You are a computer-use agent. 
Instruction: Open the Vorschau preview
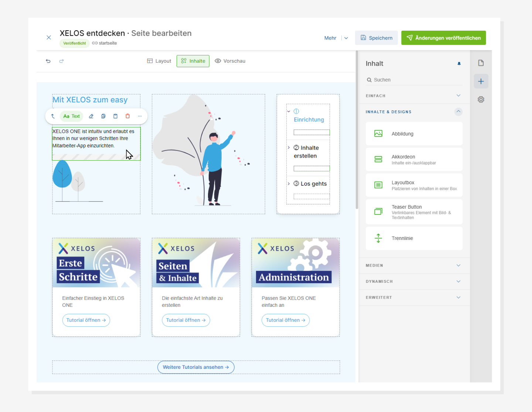click(x=230, y=61)
